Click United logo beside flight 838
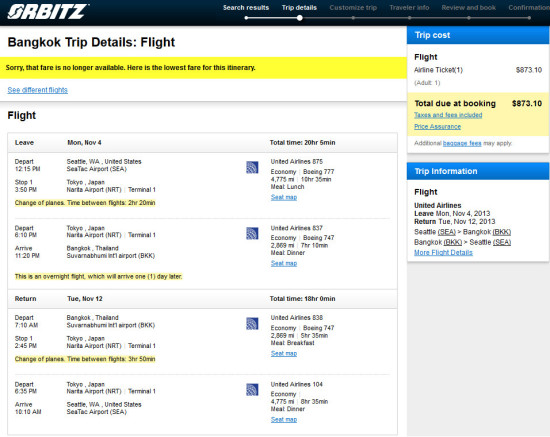Viewport: 550px width, 437px height. (x=252, y=323)
